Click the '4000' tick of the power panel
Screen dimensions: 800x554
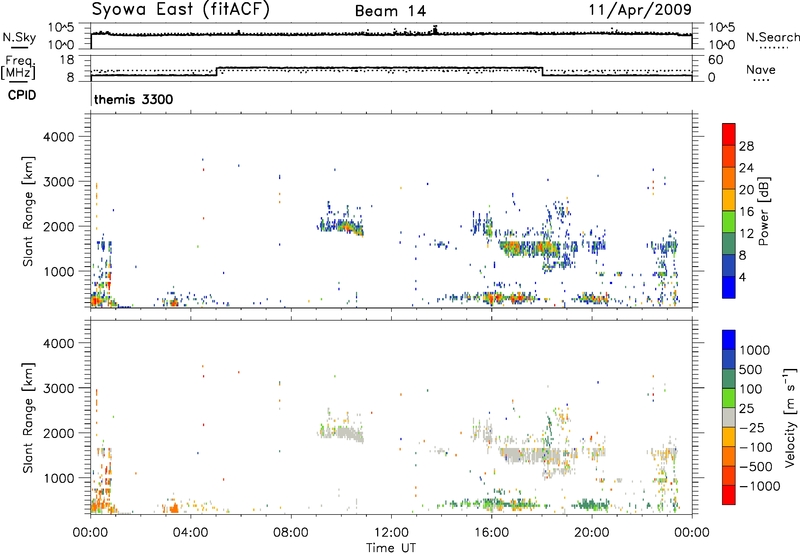(59, 137)
